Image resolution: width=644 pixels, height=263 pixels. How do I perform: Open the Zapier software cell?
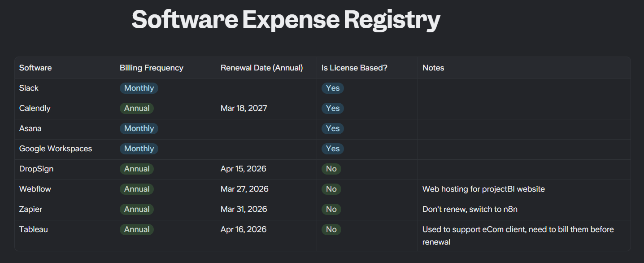coord(65,210)
